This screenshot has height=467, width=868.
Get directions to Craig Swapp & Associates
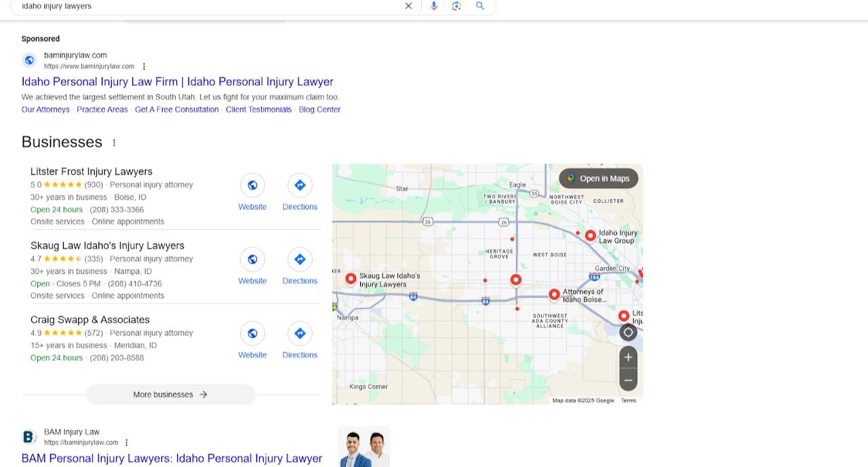click(300, 340)
